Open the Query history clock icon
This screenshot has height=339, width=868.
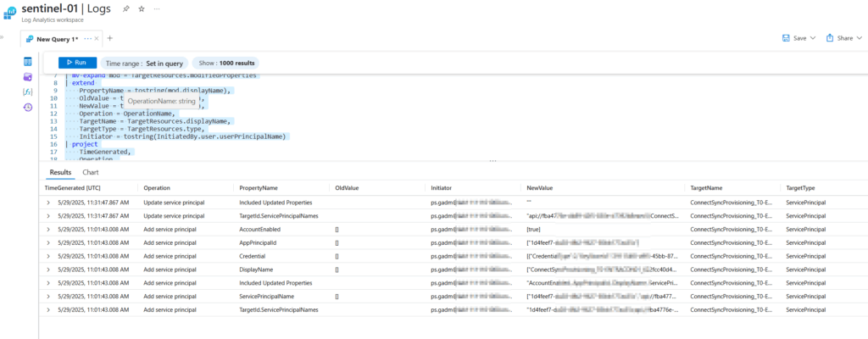[x=28, y=107]
